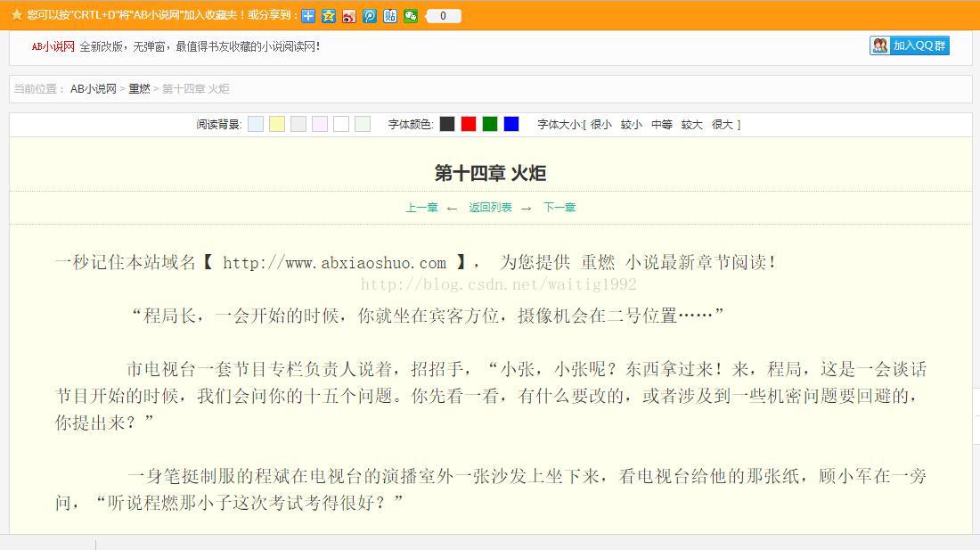Set font size to 较大

pyautogui.click(x=692, y=125)
